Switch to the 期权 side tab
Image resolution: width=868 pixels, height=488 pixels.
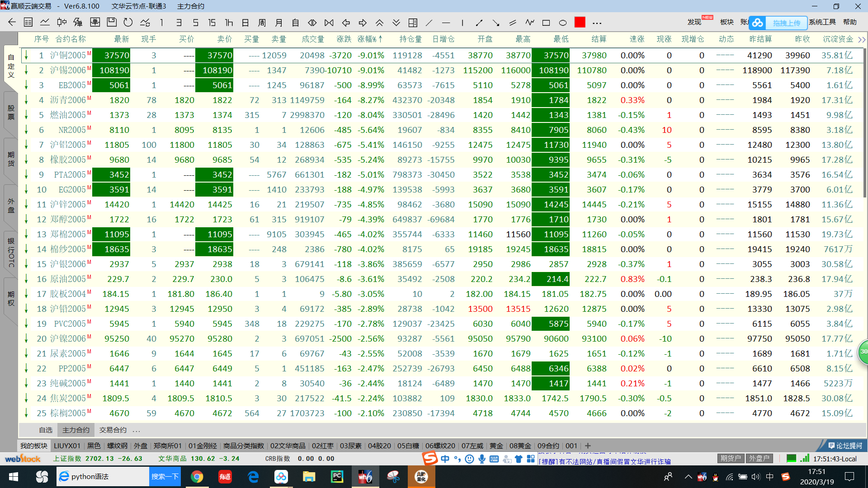click(x=11, y=299)
